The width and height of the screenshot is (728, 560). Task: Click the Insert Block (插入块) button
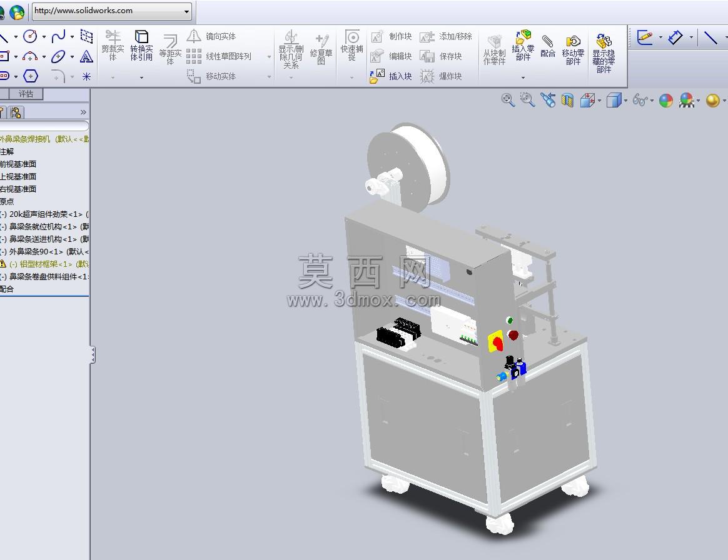pos(391,76)
